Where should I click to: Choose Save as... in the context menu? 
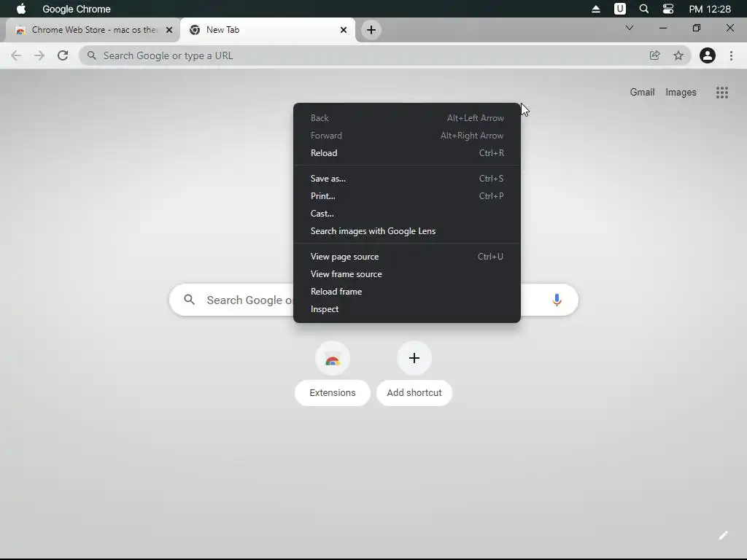tap(407, 179)
